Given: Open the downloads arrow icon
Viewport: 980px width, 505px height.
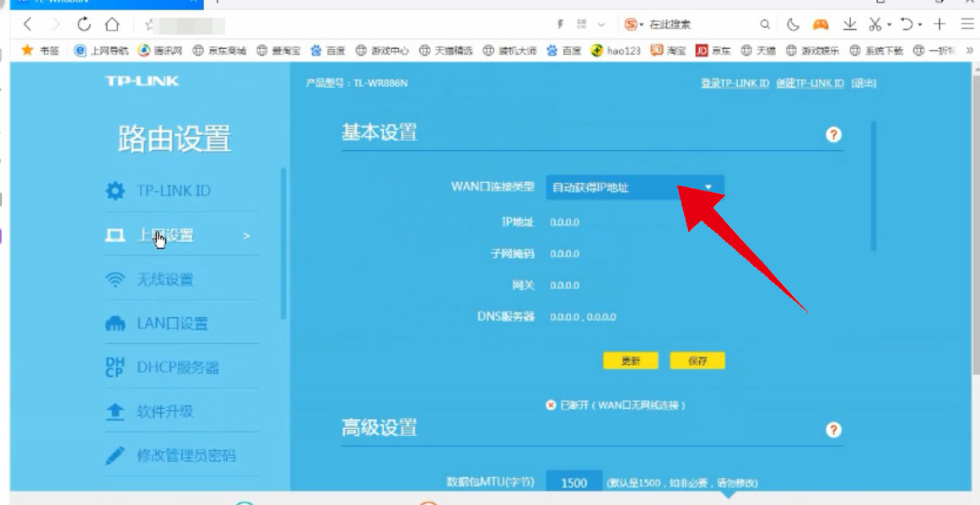Looking at the screenshot, I should [x=849, y=24].
